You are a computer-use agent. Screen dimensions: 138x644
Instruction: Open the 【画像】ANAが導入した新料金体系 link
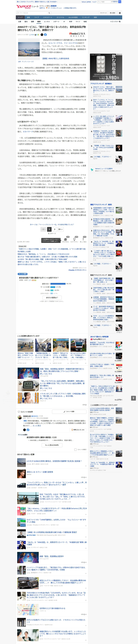(x=56, y=58)
